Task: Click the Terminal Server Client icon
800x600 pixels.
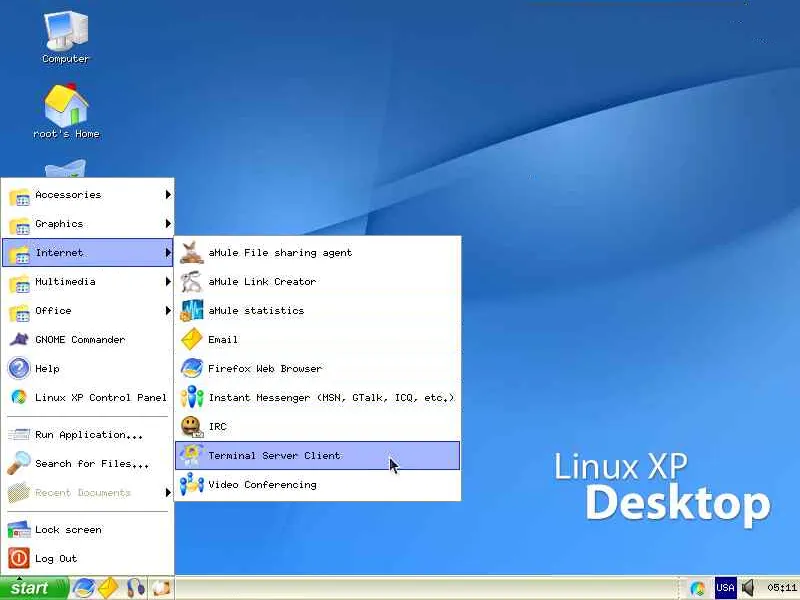Action: pos(192,456)
